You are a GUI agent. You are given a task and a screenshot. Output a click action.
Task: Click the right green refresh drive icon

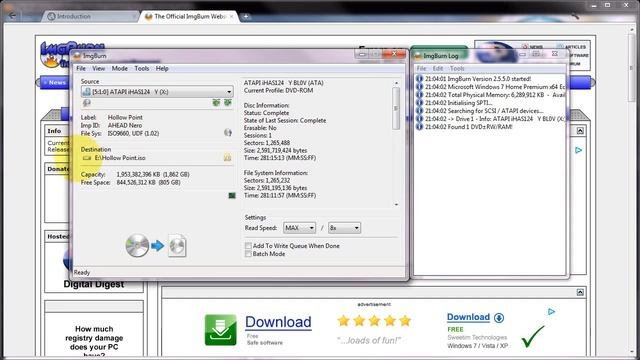(x=228, y=102)
